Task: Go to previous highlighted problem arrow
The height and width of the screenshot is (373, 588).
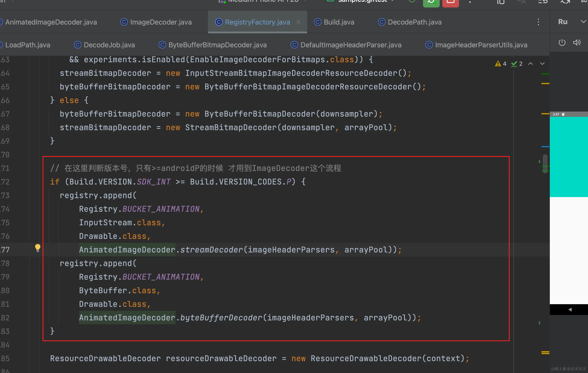Action: pos(530,64)
